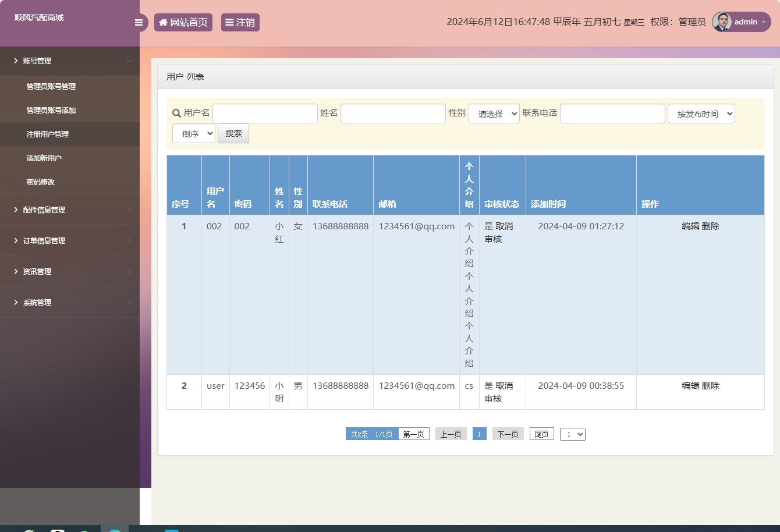Screen dimensions: 780x532
Task: Open the 倒序 order dropdown
Action: click(193, 133)
